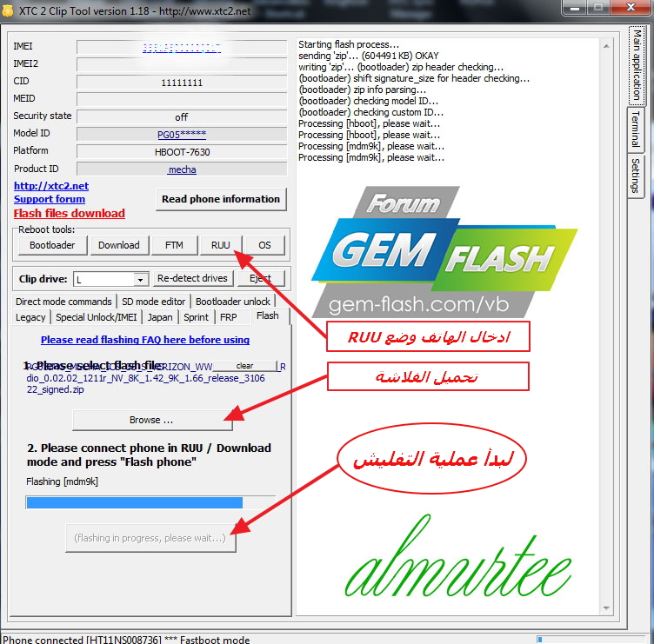
Task: Switch to Main application side tab
Action: (637, 65)
